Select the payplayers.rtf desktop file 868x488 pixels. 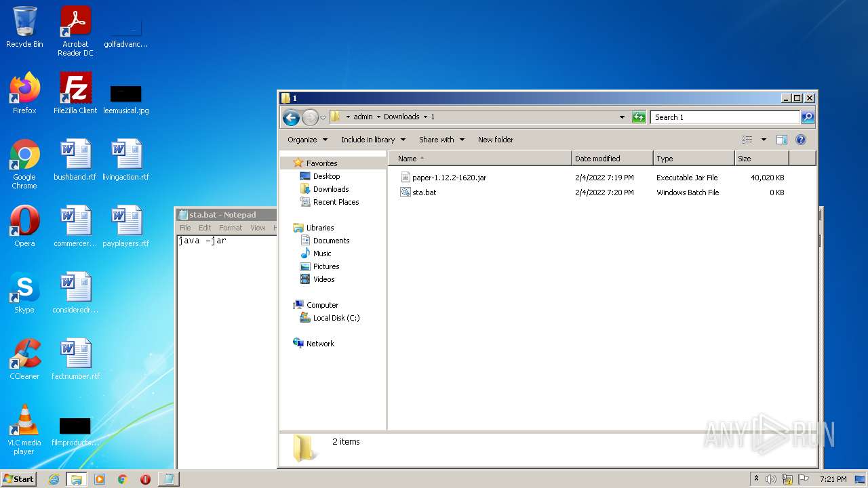(126, 226)
